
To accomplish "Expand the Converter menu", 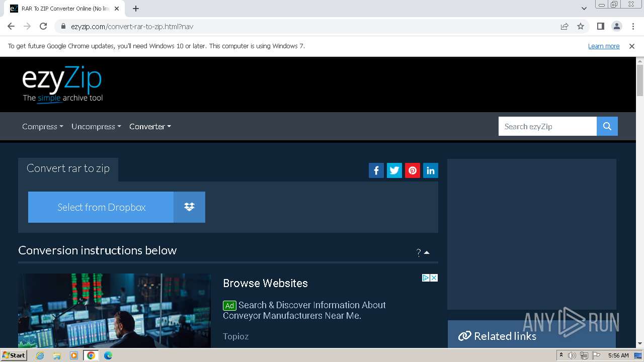I will [x=150, y=126].
